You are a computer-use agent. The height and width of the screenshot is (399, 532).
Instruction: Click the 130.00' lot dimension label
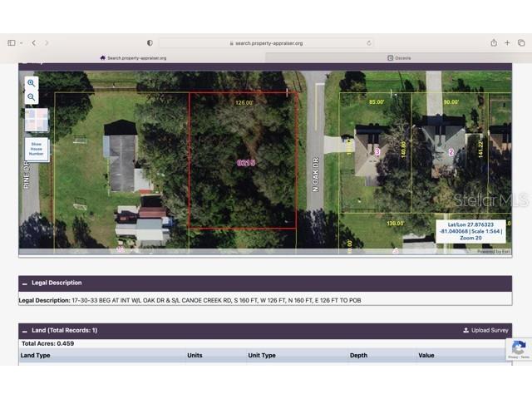tap(396, 224)
